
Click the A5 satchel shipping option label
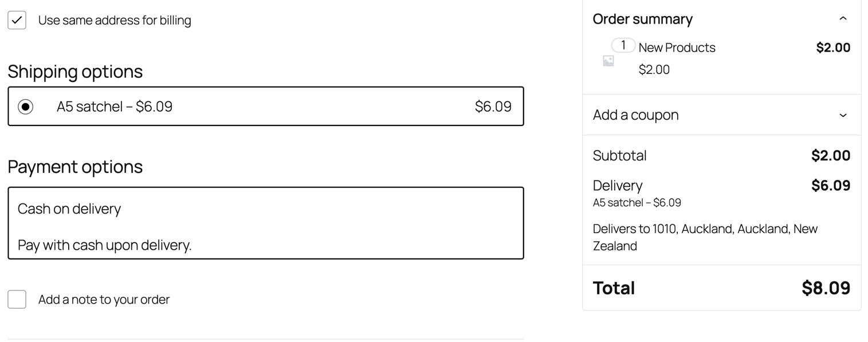(x=114, y=107)
